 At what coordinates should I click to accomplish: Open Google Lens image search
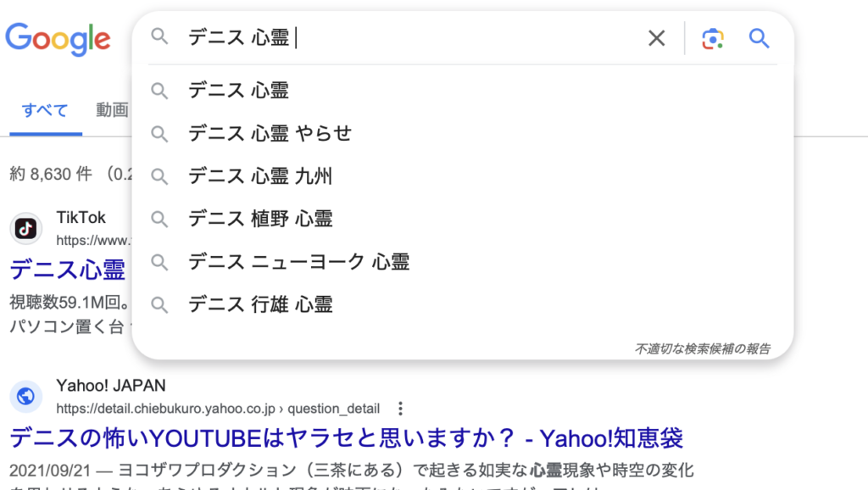pos(714,38)
